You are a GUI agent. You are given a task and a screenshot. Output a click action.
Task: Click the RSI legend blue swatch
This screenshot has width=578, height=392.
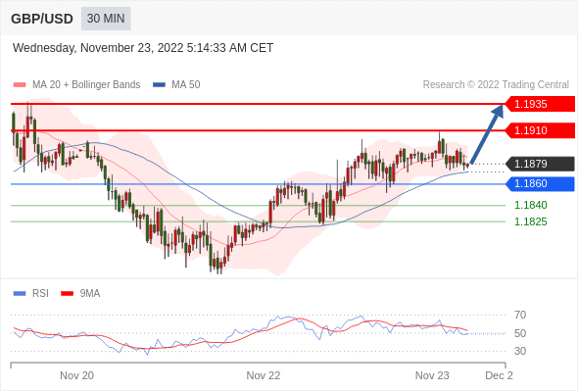pos(20,294)
